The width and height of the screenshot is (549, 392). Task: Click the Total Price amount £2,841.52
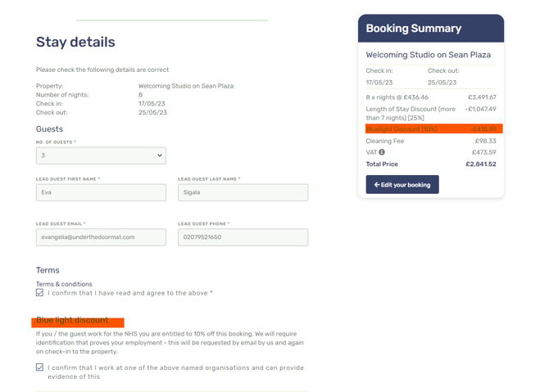[x=480, y=164]
